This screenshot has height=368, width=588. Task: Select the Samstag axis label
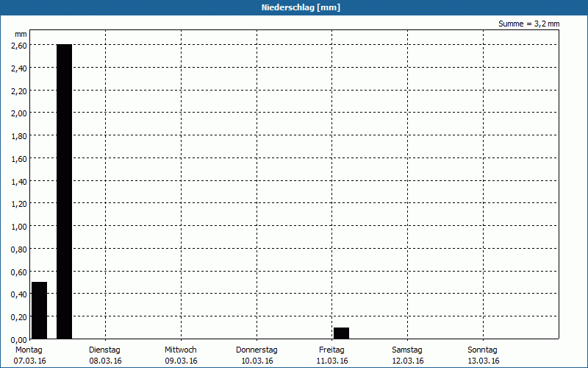[x=407, y=350]
